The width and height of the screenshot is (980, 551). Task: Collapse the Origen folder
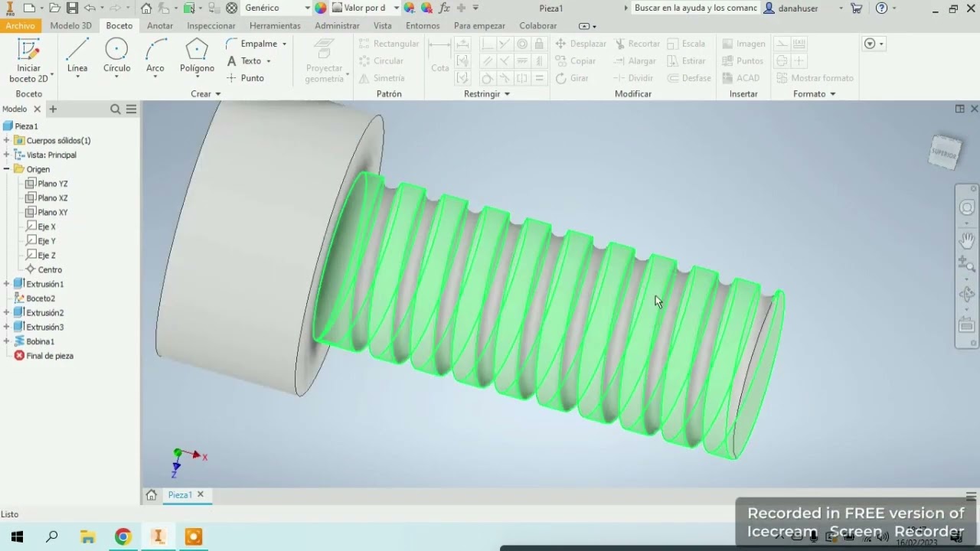click(x=7, y=169)
